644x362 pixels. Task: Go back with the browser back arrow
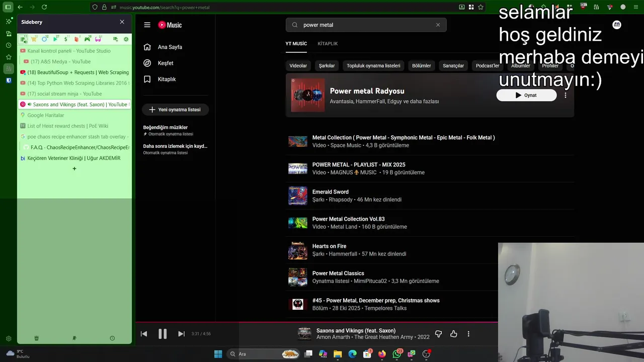[x=20, y=7]
